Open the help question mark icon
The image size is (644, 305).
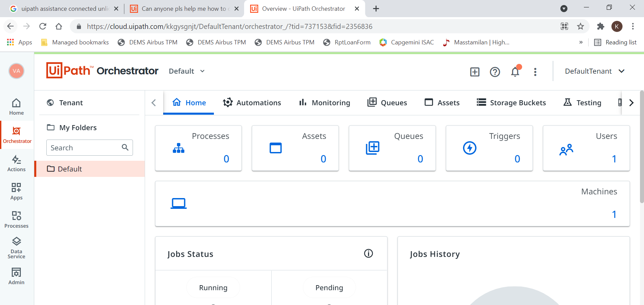click(495, 72)
